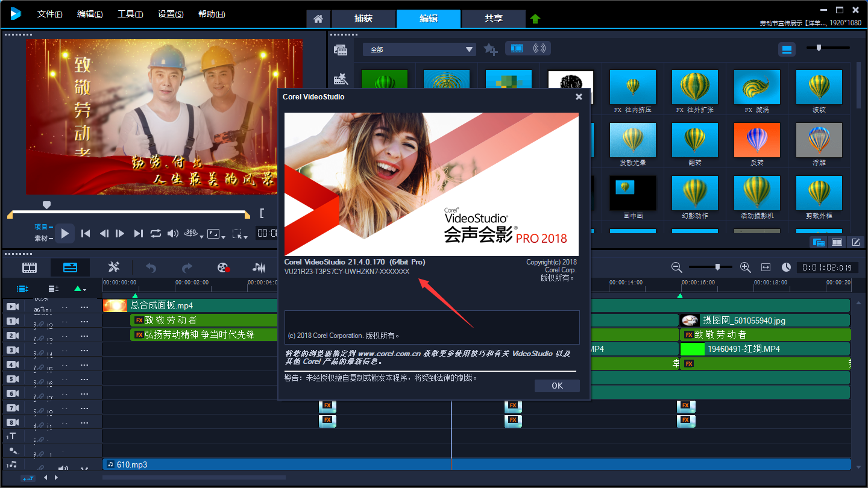Open overlay track 3 options ellipsis
Viewport: 868px width, 488px height.
tap(84, 350)
